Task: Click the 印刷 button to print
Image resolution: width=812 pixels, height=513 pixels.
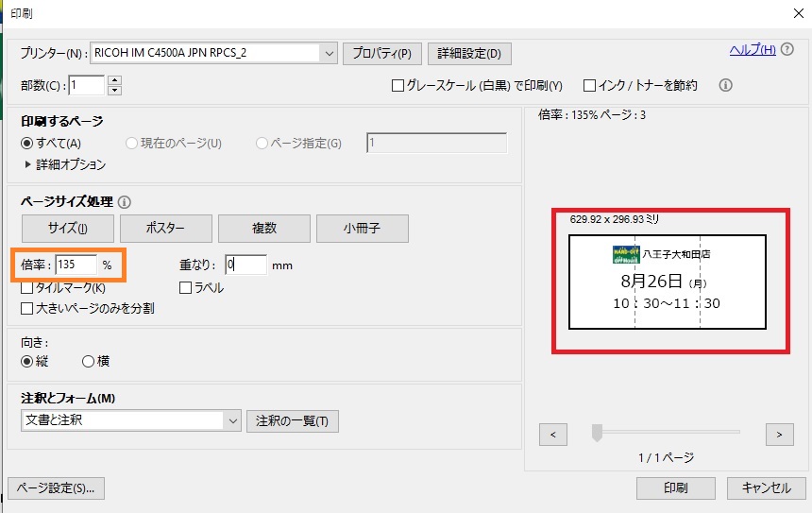Action: (675, 488)
